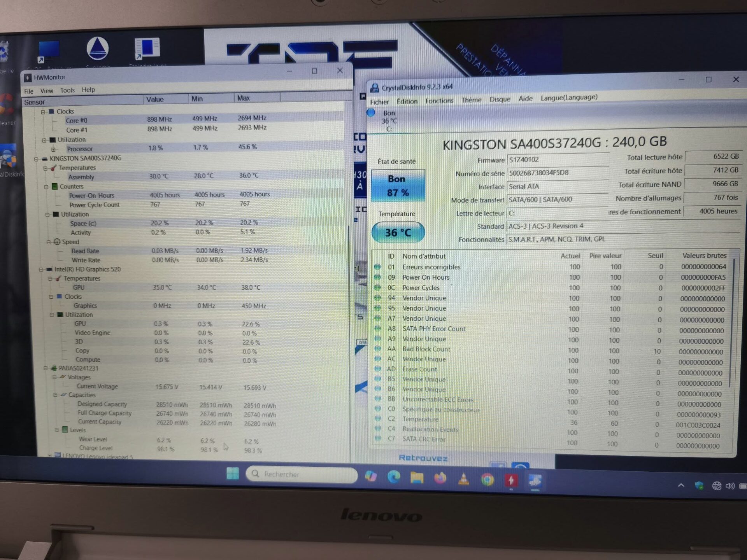Viewport: 747px width, 560px height.
Task: Open Google Chrome from the taskbar
Action: click(487, 480)
